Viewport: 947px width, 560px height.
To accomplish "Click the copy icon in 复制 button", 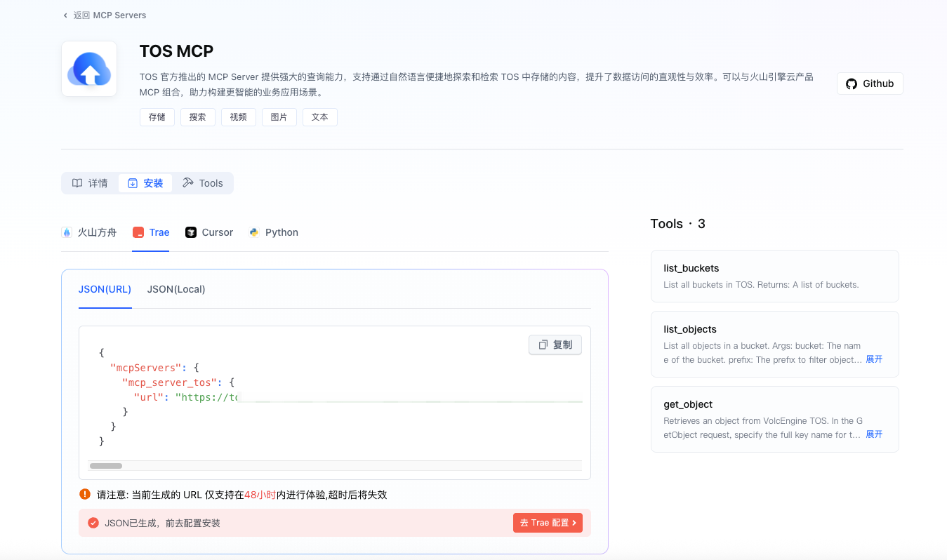I will (x=543, y=345).
